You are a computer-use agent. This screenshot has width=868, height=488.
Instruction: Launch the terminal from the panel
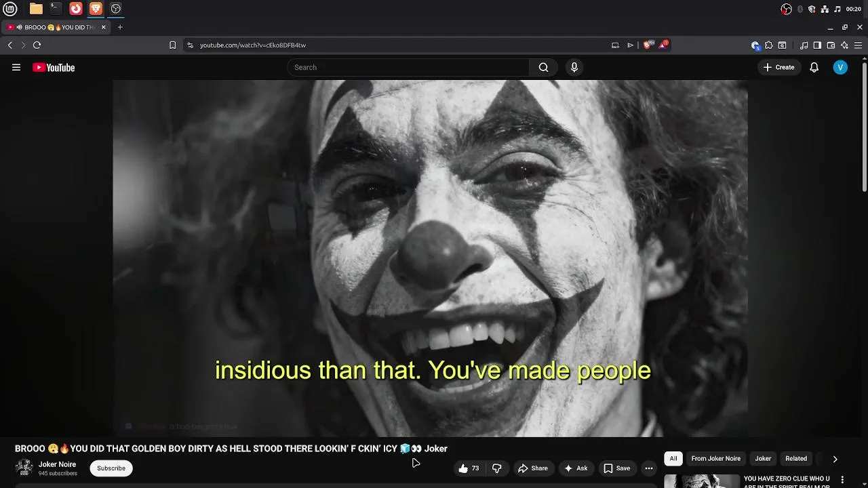pyautogui.click(x=56, y=9)
